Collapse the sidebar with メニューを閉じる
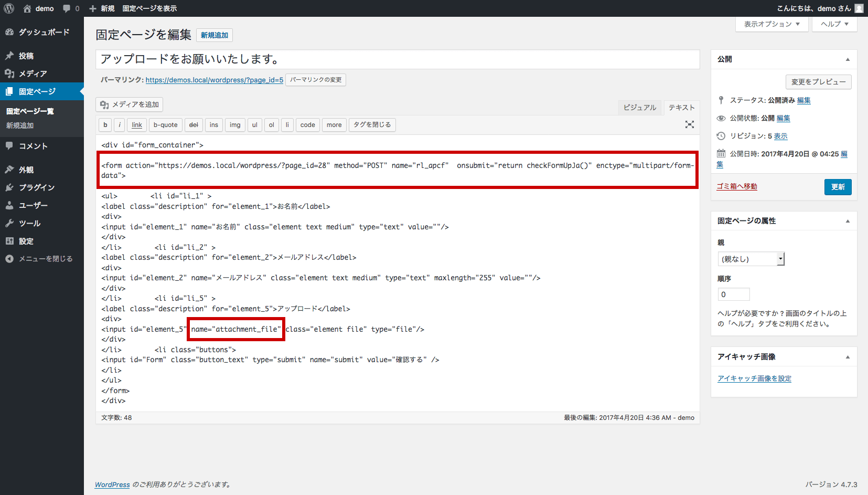This screenshot has height=495, width=868. [x=42, y=259]
